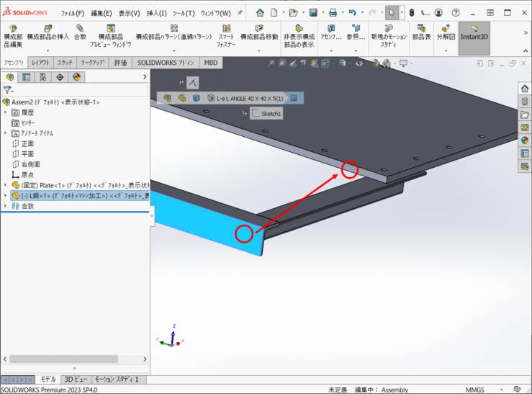Expand the Plate<1> component tree node
The height and width of the screenshot is (394, 532).
[6, 185]
